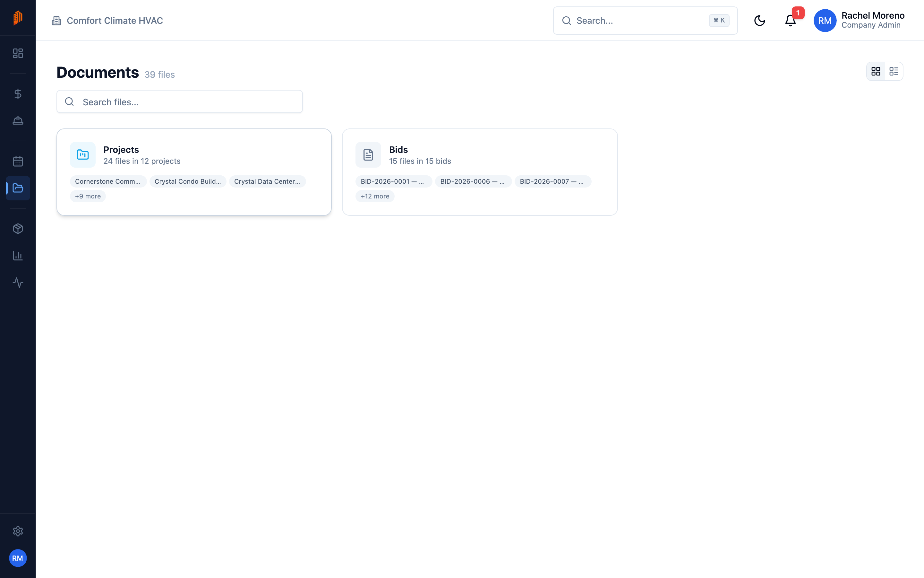Click the ⌘ K shortcut badge
The height and width of the screenshot is (578, 924).
[x=719, y=21]
